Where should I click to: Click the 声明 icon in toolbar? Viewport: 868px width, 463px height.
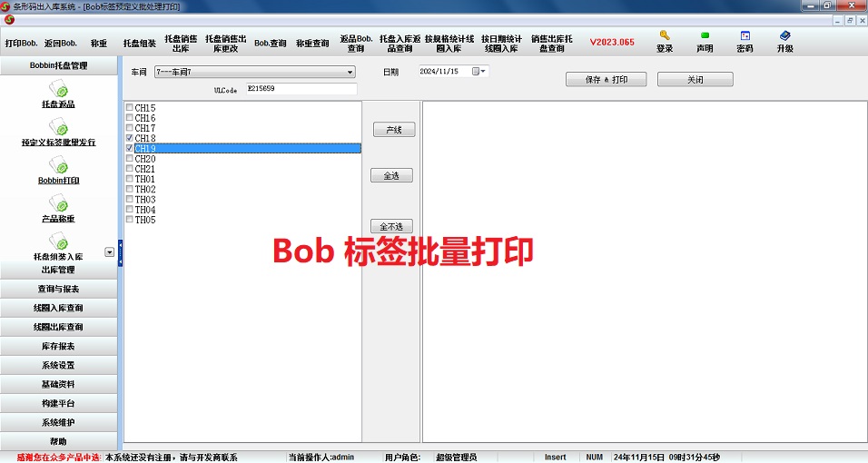click(705, 36)
